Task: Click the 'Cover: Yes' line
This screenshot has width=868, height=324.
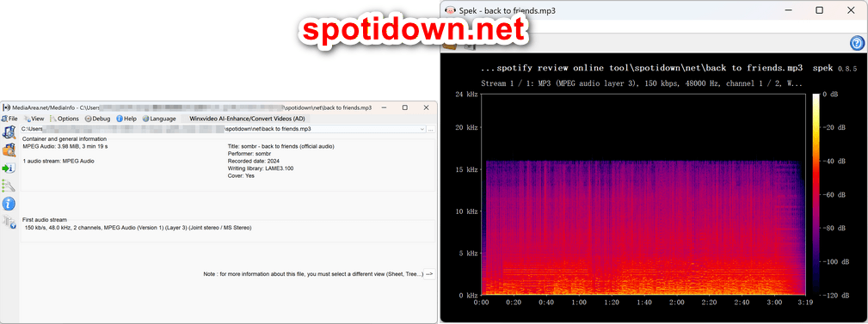Action: pyautogui.click(x=242, y=176)
